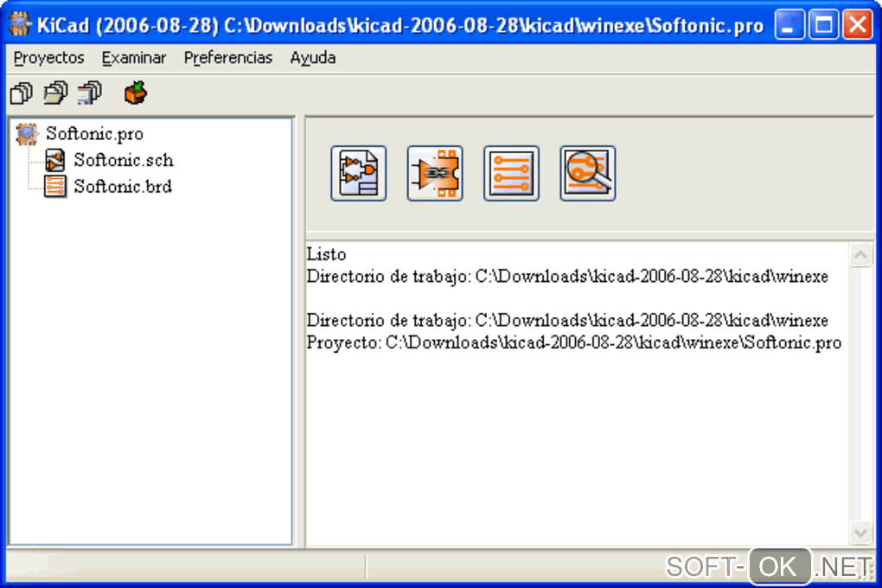Viewport: 882px width, 588px height.
Task: Open the Examinar menu
Action: pyautogui.click(x=134, y=58)
